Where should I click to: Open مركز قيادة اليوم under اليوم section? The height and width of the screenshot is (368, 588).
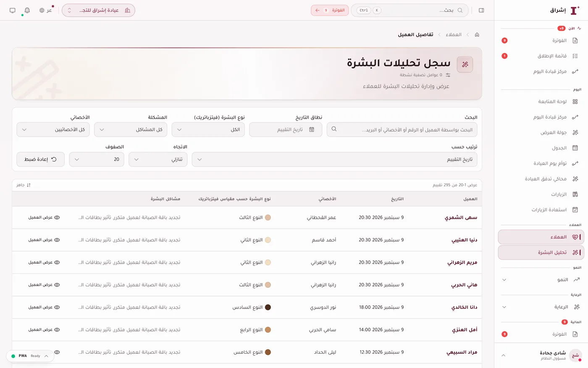(541, 117)
